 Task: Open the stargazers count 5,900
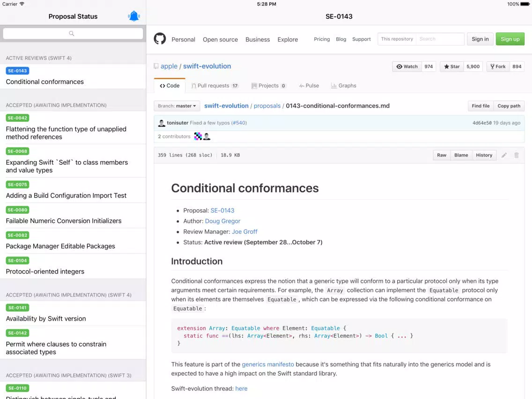pyautogui.click(x=473, y=66)
